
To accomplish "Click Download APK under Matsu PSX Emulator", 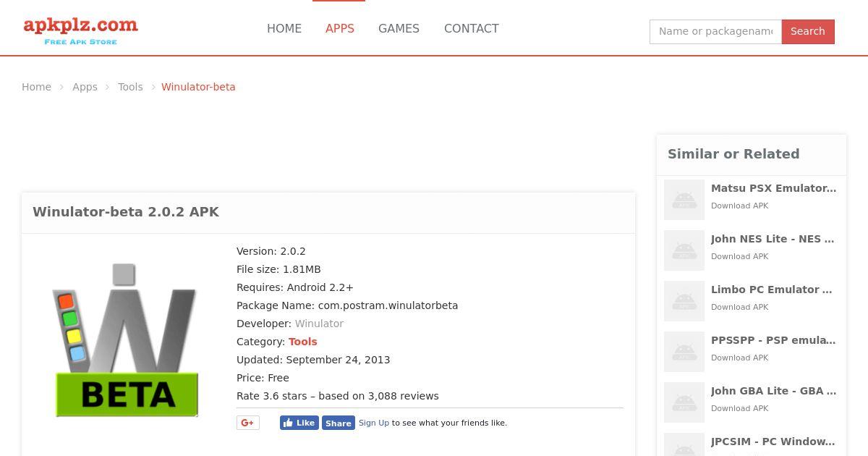I will (x=739, y=206).
